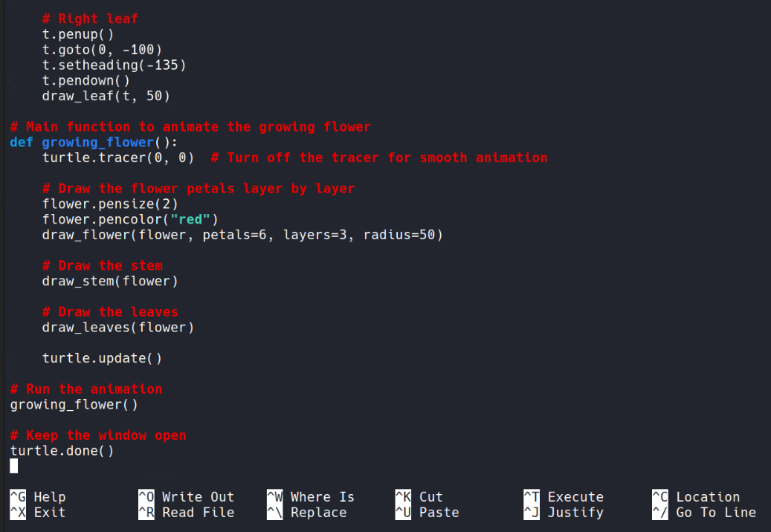Click the Exit shortcut label
The image size is (771, 532).
49,513
